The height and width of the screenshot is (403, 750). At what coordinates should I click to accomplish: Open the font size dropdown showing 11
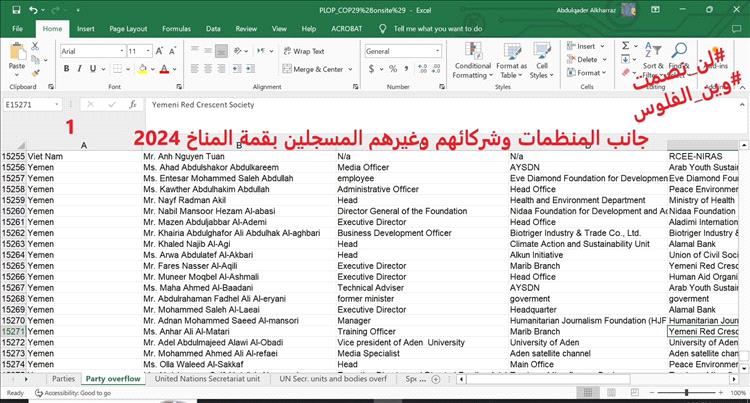tap(148, 51)
